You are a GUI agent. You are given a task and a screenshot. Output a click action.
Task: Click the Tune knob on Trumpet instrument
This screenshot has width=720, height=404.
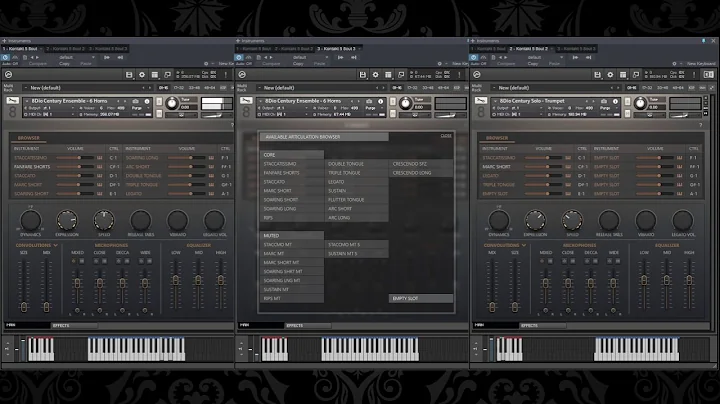(640, 104)
